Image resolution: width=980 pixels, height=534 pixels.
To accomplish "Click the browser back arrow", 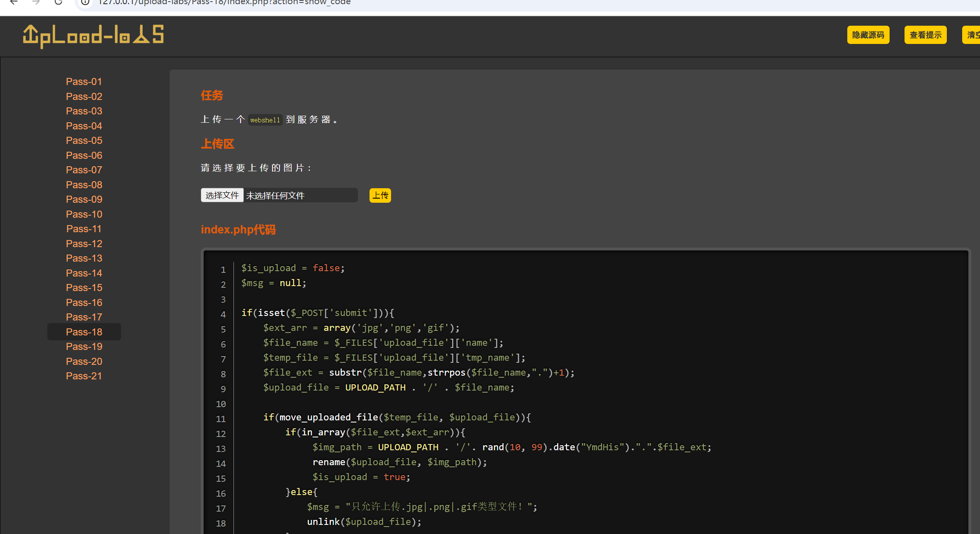I will pyautogui.click(x=14, y=2).
